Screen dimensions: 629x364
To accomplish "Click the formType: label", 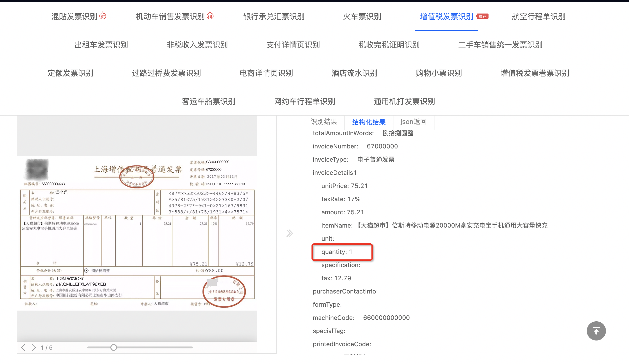I will click(x=327, y=305).
